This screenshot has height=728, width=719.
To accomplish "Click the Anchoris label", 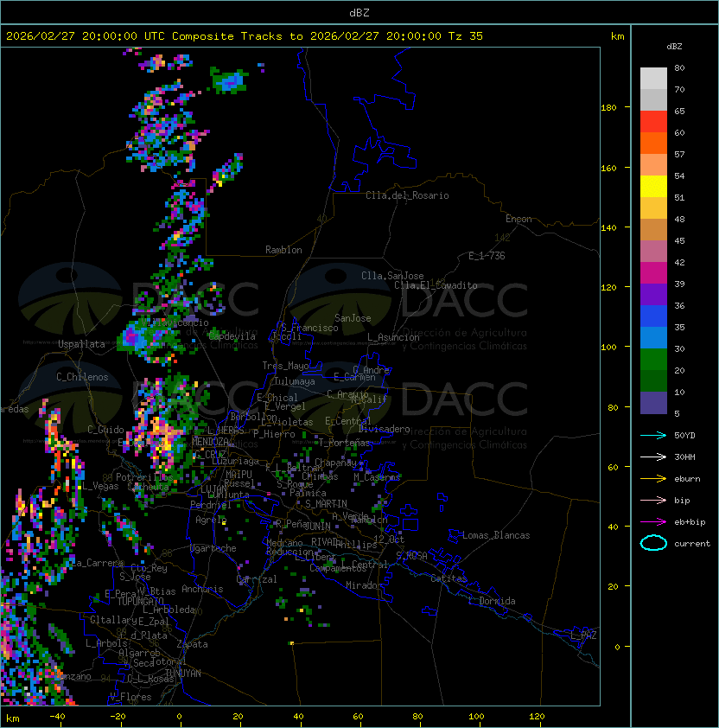I will [202, 589].
